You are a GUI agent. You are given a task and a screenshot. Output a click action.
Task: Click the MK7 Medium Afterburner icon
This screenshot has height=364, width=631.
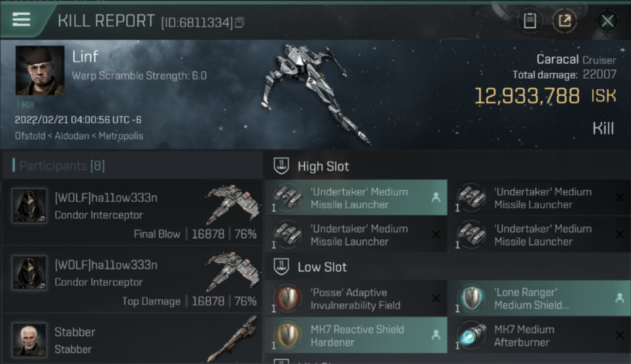[471, 335]
